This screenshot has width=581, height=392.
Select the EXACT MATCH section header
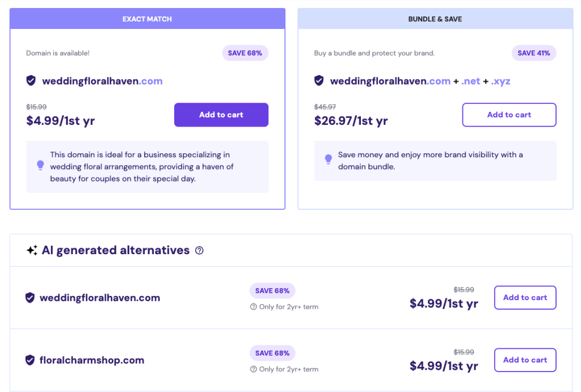tap(147, 18)
